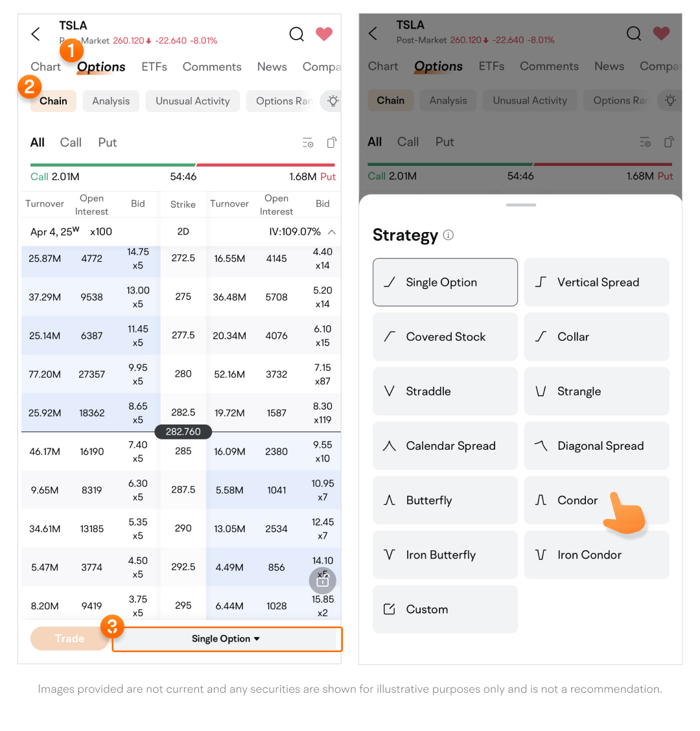The height and width of the screenshot is (731, 700).
Task: Open the option chain settings list icon
Action: 308,143
